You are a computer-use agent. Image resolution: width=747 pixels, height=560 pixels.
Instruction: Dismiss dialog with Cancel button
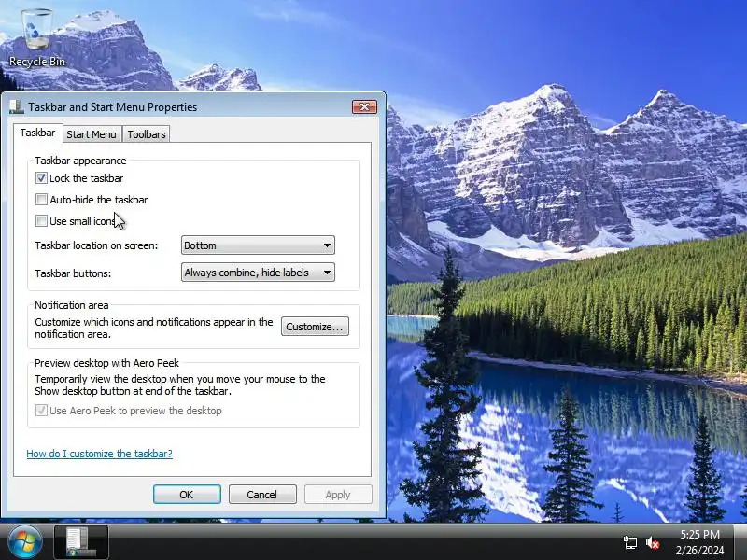[x=262, y=495]
